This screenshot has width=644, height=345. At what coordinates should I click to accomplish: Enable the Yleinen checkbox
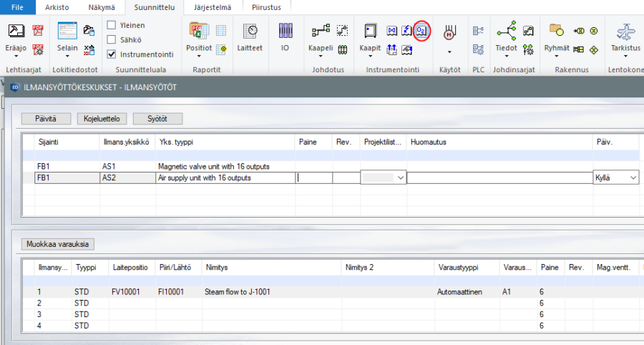click(x=112, y=25)
